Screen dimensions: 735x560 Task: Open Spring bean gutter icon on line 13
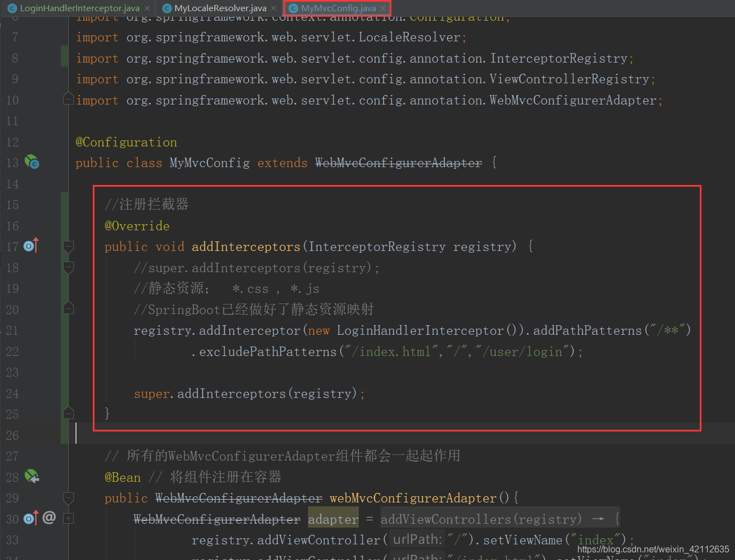(32, 163)
